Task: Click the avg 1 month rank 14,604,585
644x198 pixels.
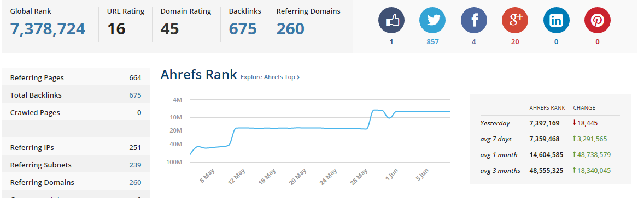Action: [546, 155]
